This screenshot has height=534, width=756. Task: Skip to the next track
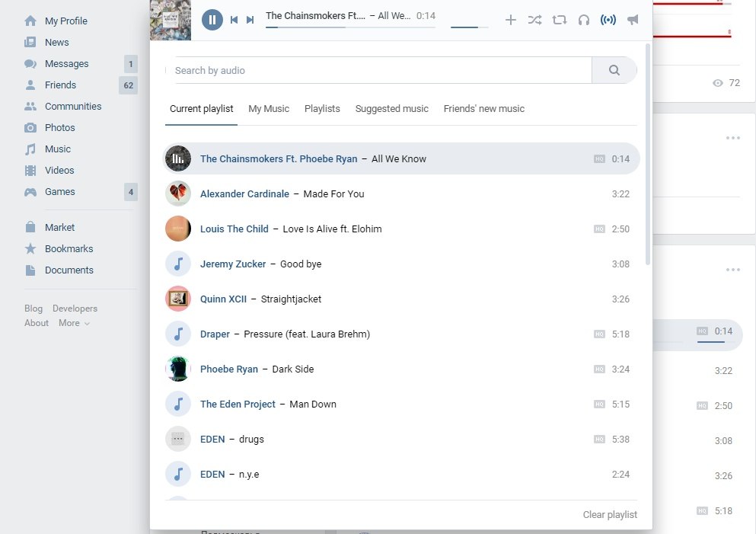pyautogui.click(x=250, y=20)
